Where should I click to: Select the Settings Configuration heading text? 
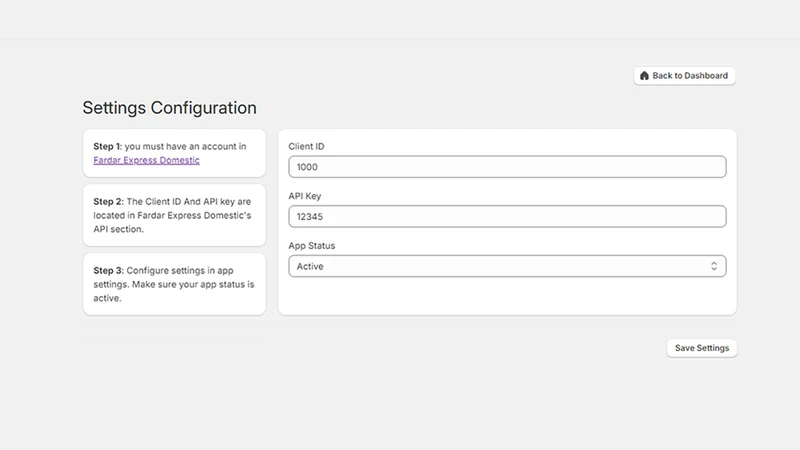tap(169, 108)
